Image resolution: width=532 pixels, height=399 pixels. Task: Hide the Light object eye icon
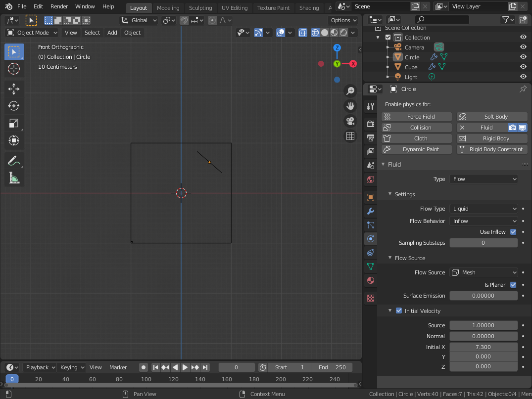523,77
